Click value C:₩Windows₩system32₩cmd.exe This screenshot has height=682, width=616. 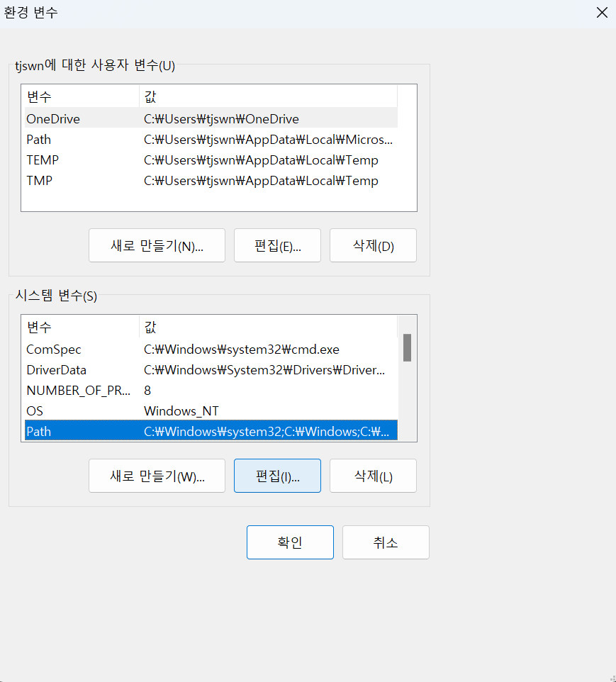coord(242,350)
